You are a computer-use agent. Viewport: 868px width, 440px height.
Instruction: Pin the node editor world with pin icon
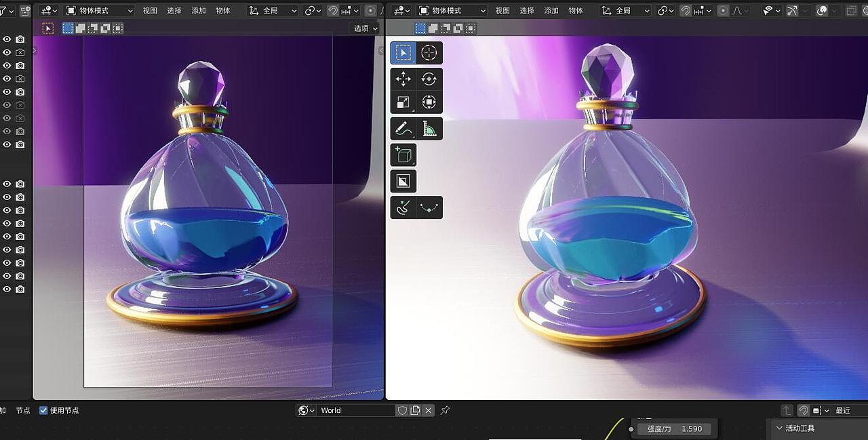pos(445,410)
